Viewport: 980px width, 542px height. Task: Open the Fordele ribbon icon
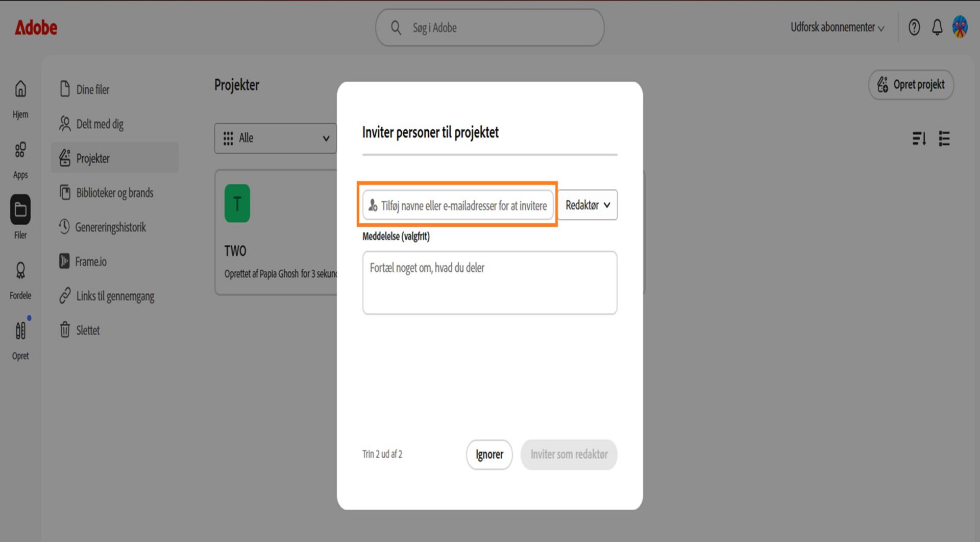click(20, 270)
